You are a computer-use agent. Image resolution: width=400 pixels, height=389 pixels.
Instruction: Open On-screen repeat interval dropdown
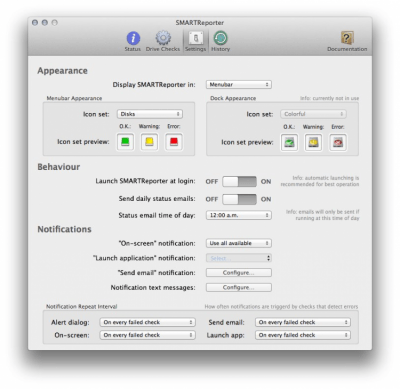point(147,335)
